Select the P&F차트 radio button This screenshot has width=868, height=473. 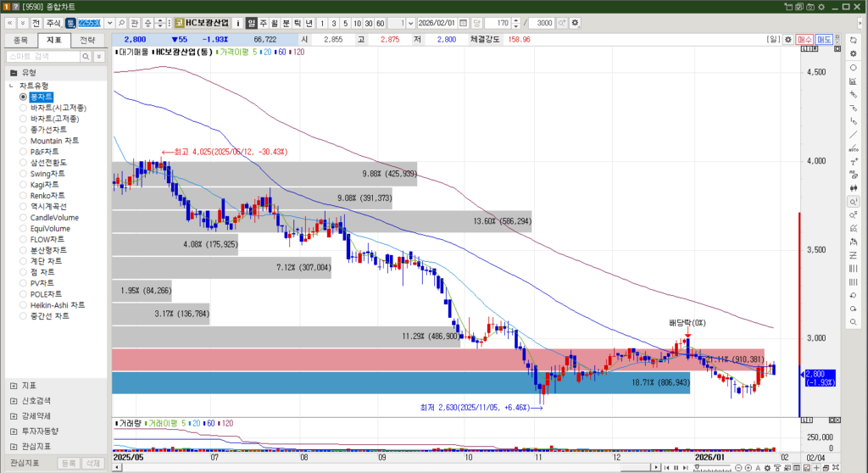(24, 152)
